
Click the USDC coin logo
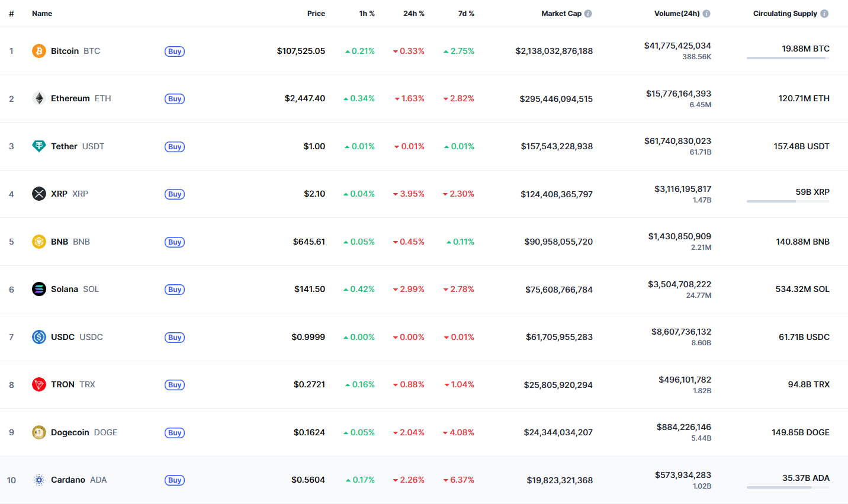(39, 337)
